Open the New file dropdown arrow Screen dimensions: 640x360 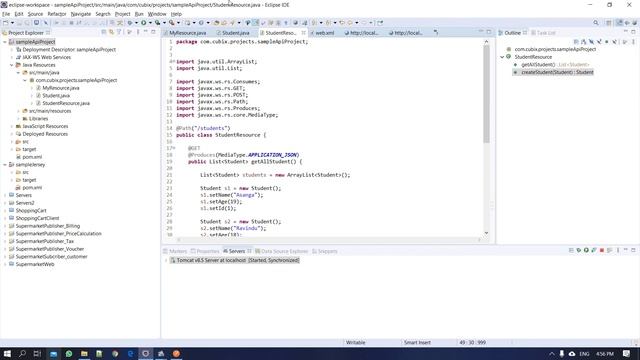[x=12, y=23]
